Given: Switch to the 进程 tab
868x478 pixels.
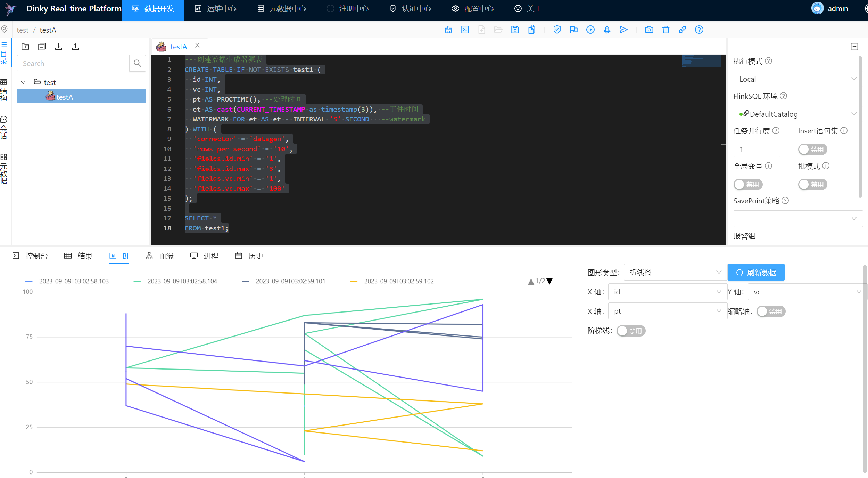Looking at the screenshot, I should (204, 256).
